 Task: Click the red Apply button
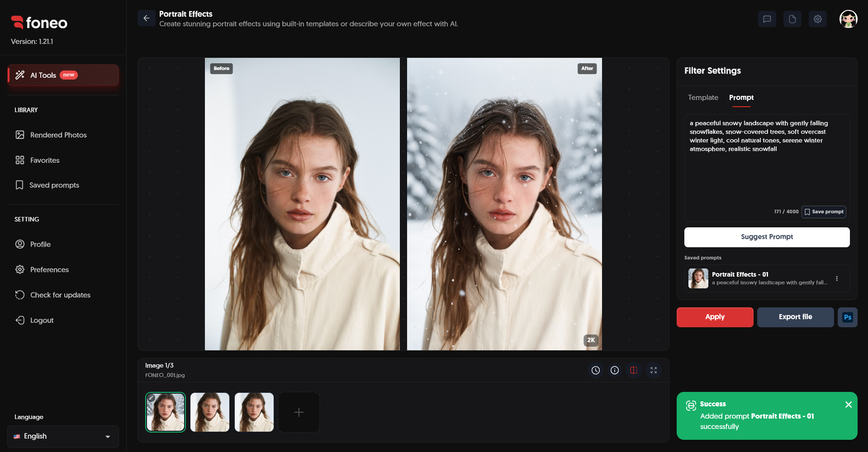[x=715, y=317]
